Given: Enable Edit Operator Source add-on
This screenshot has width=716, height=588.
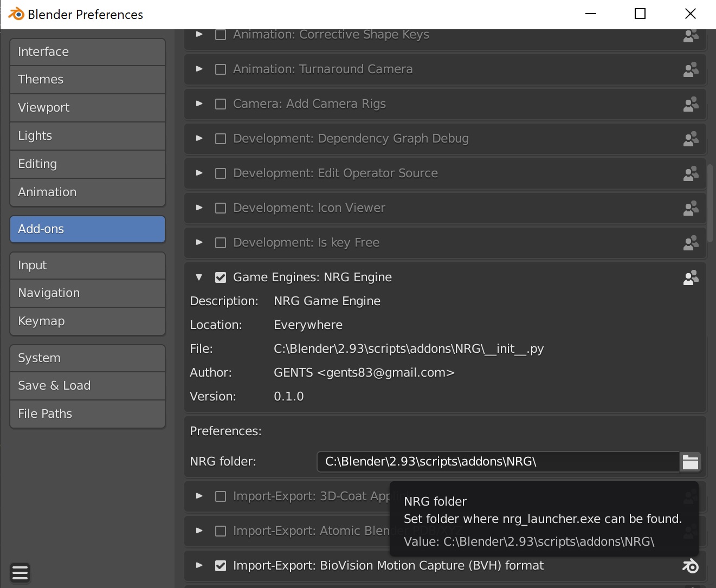Looking at the screenshot, I should click(221, 173).
